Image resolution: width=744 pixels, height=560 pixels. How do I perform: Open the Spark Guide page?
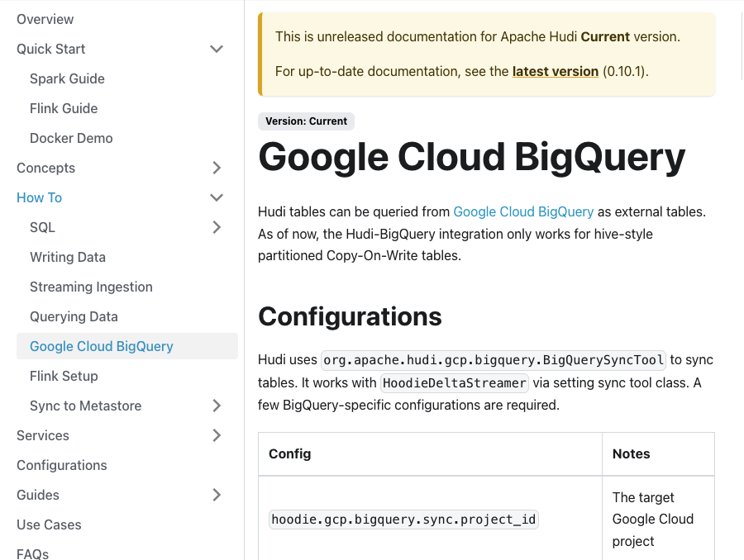[67, 78]
